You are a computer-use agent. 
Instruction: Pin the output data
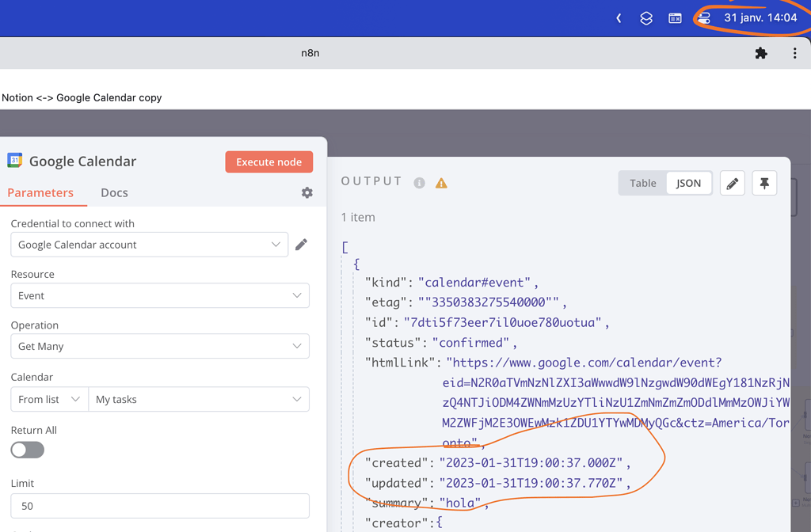pyautogui.click(x=763, y=183)
